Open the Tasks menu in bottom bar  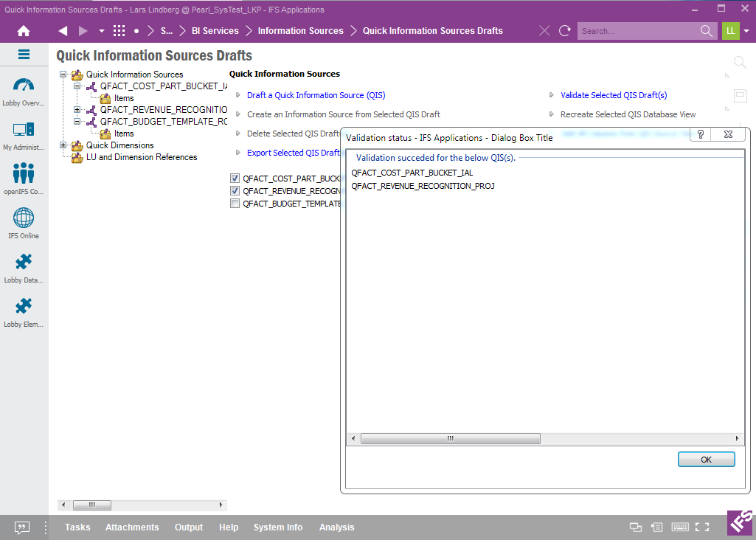(x=77, y=527)
